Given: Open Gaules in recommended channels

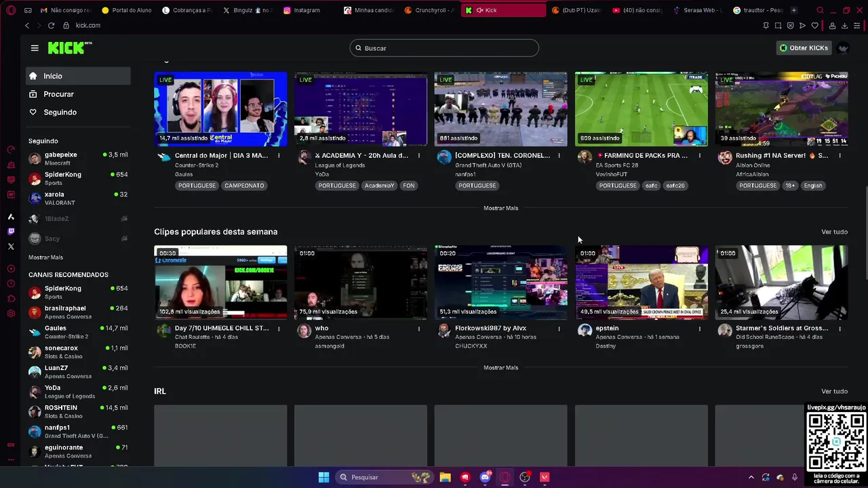Looking at the screenshot, I should point(78,332).
